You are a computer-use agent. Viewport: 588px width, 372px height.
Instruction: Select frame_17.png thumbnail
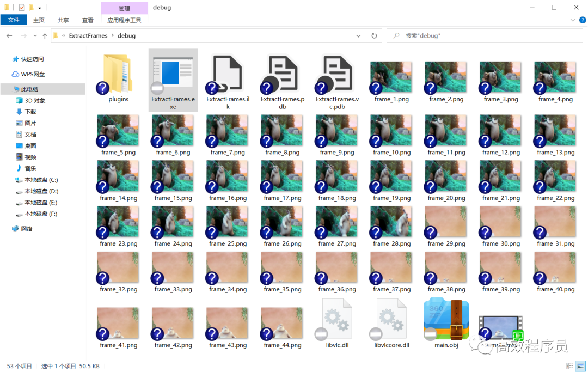pyautogui.click(x=282, y=176)
